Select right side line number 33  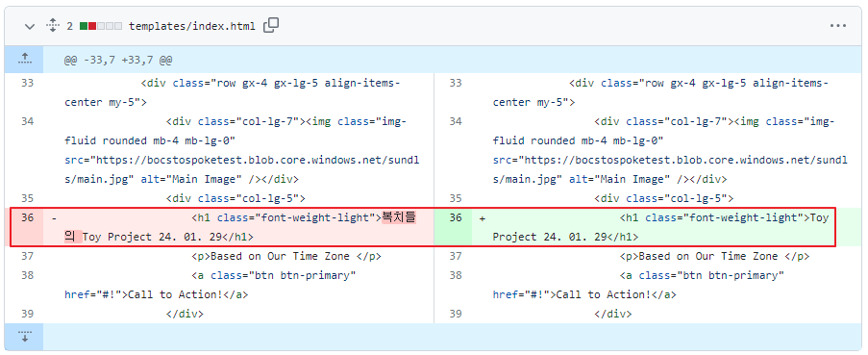click(456, 83)
